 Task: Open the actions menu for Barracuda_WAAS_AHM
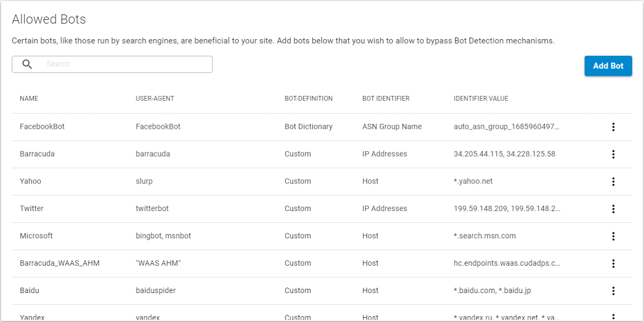[613, 264]
